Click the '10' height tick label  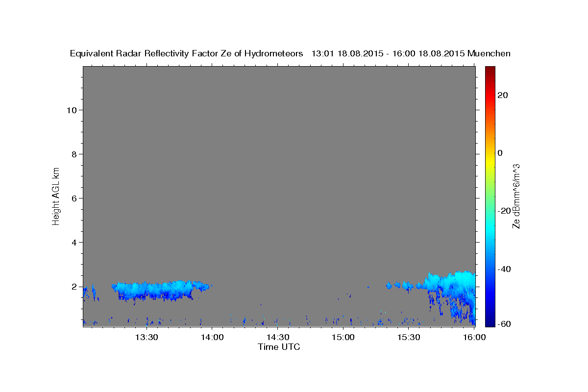[72, 110]
